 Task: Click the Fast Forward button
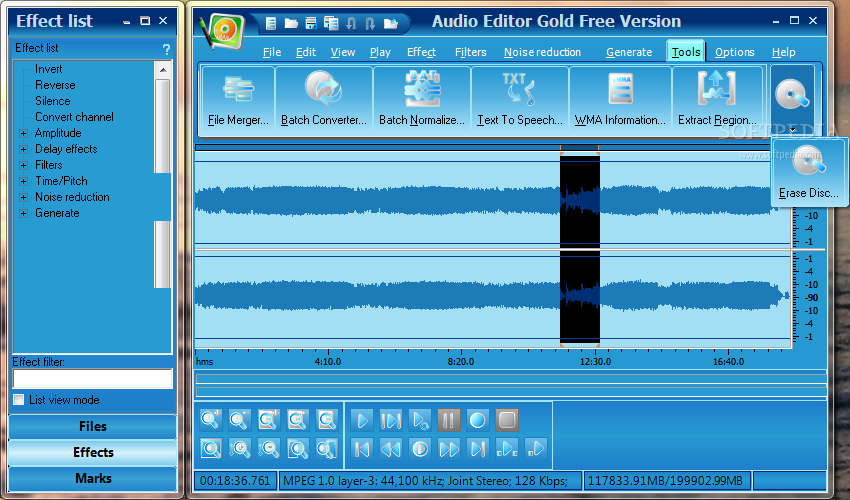(x=449, y=449)
